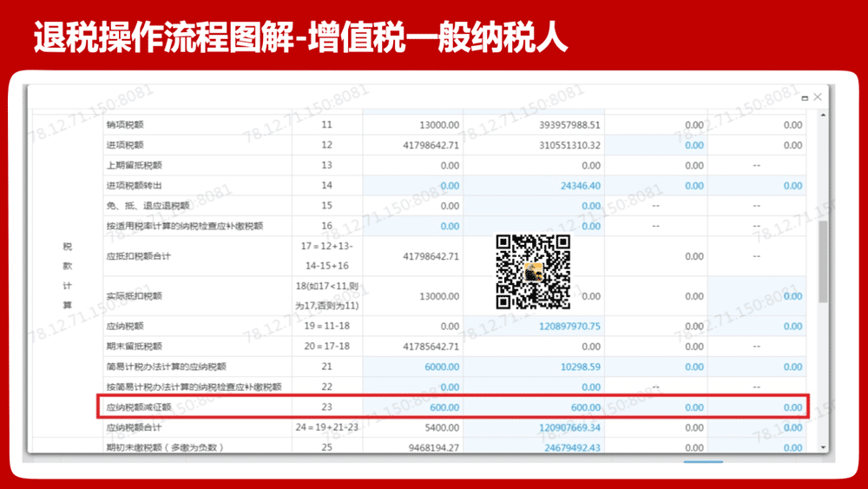Click the vertical scrollbar up arrow
This screenshot has height=489, width=868.
point(823,116)
